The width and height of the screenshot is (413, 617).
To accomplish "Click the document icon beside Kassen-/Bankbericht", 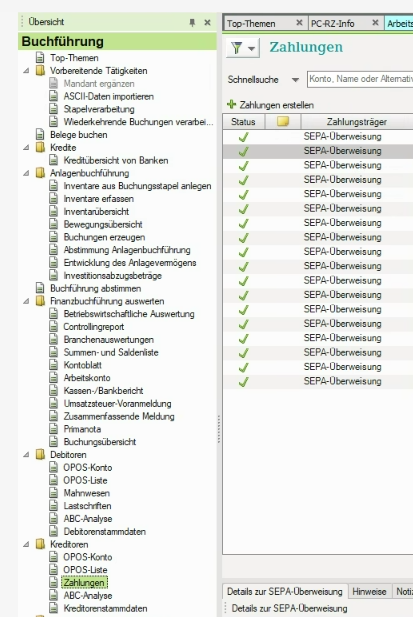I will [x=53, y=390].
